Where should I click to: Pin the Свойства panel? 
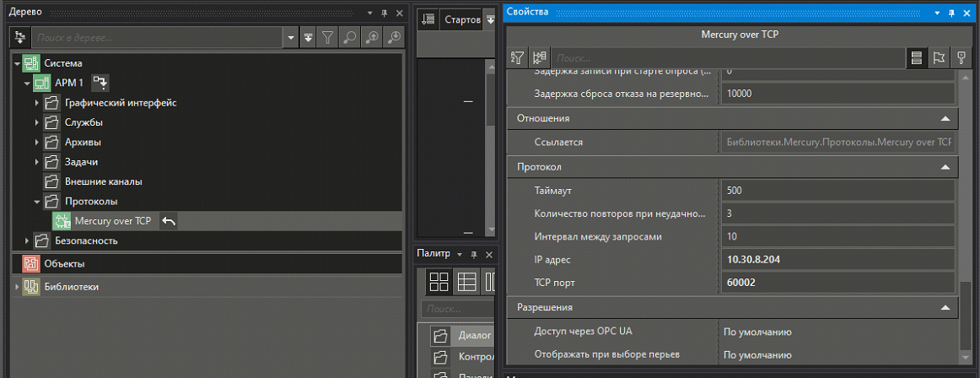pos(952,13)
